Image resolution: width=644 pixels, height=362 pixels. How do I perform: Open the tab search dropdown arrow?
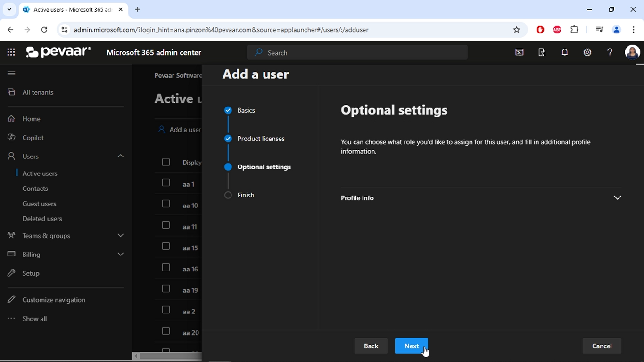point(9,9)
